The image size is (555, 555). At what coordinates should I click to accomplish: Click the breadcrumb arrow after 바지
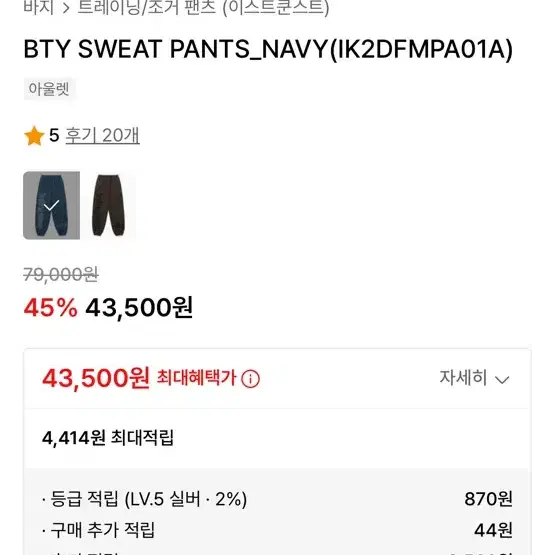tap(66, 8)
